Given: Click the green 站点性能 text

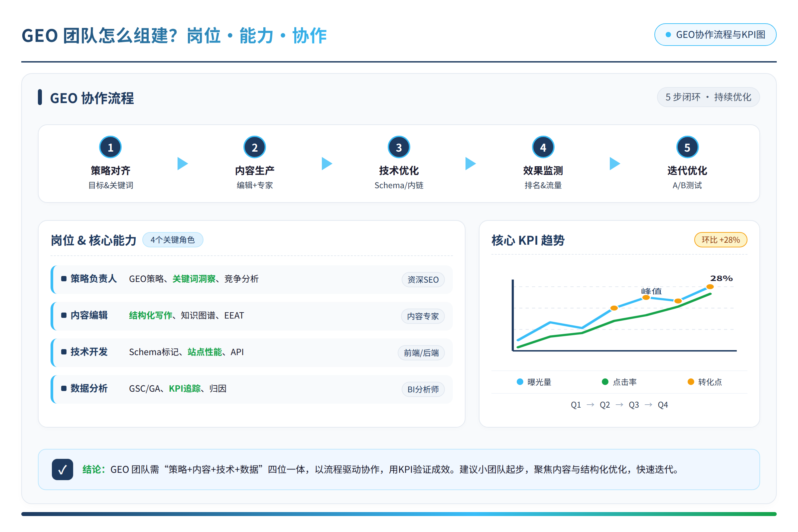Looking at the screenshot, I should (x=205, y=352).
